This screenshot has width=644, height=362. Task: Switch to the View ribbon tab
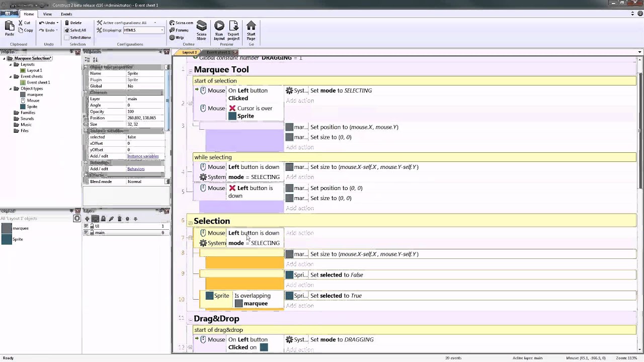(47, 14)
